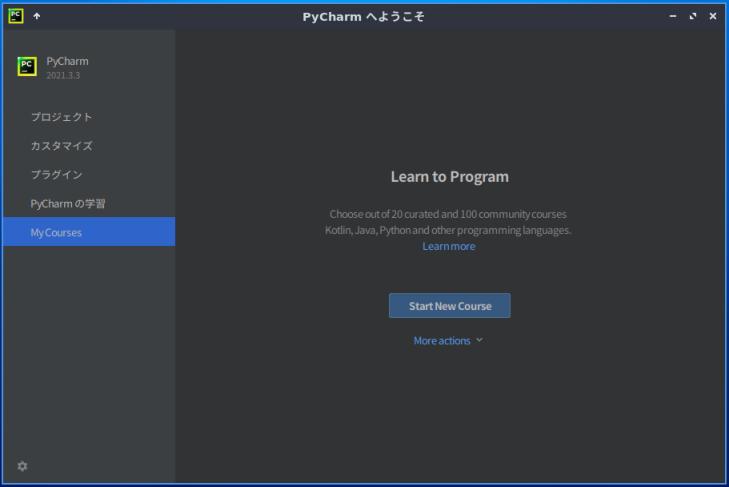Click the Start New Course button
The height and width of the screenshot is (487, 729).
click(x=450, y=306)
